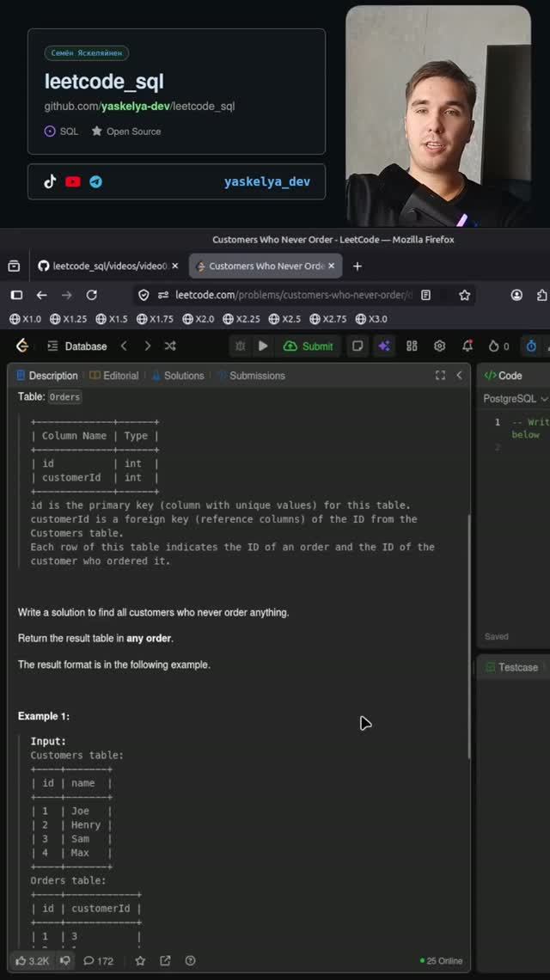Viewport: 550px width, 980px height.
Task: Select the X1.75 speed bookmark
Action: click(x=155, y=319)
